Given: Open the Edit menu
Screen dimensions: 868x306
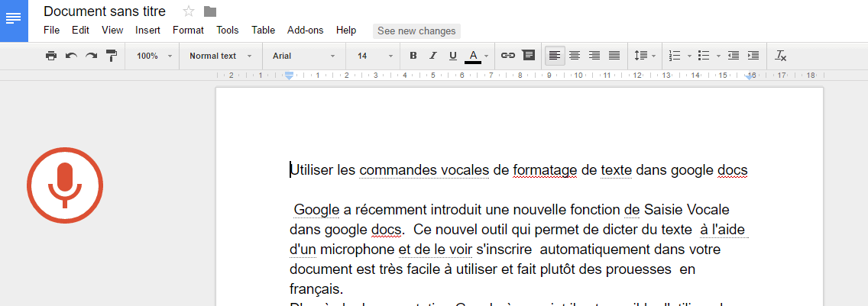Looking at the screenshot, I should [80, 31].
